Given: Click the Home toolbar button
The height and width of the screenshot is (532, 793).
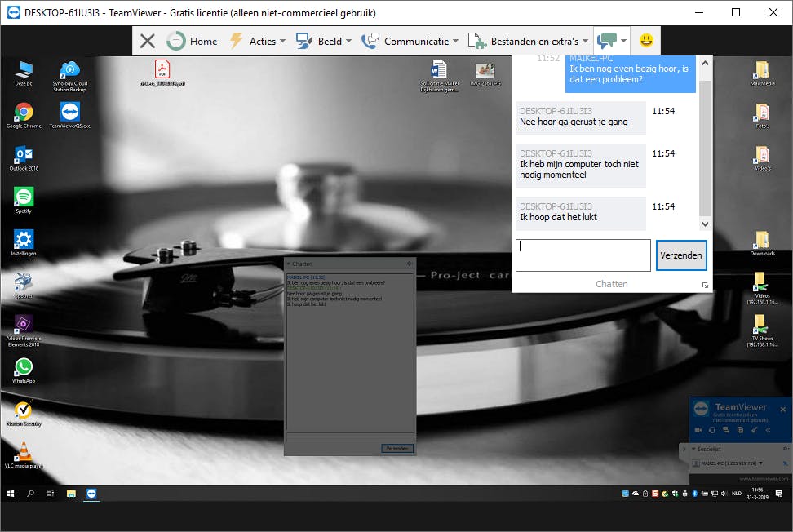Looking at the screenshot, I should pos(193,41).
